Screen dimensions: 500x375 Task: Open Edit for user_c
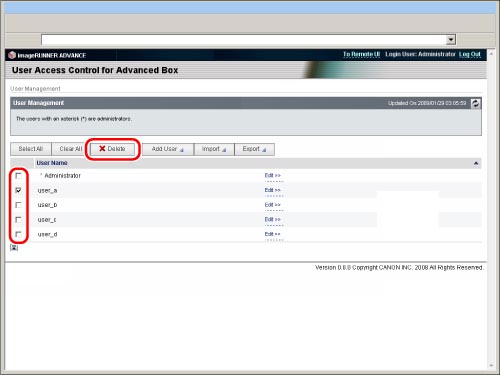[x=273, y=220]
